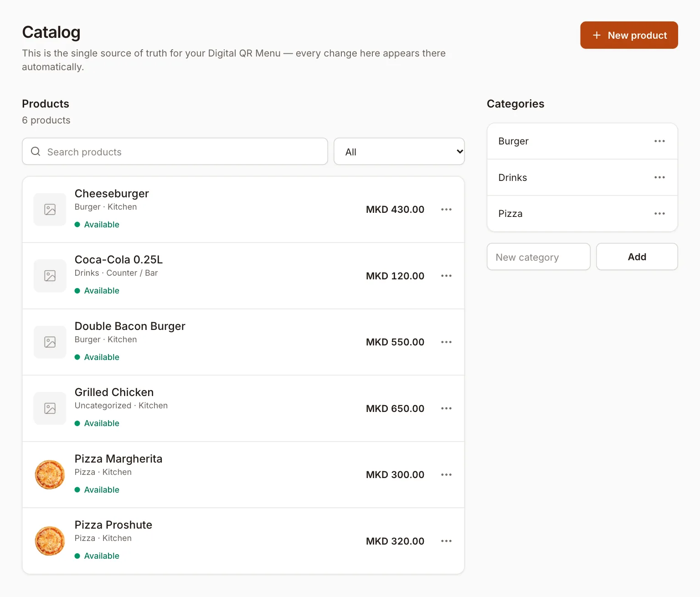700x597 pixels.
Task: Click Pizza Margherita thumbnail
Action: (x=50, y=475)
